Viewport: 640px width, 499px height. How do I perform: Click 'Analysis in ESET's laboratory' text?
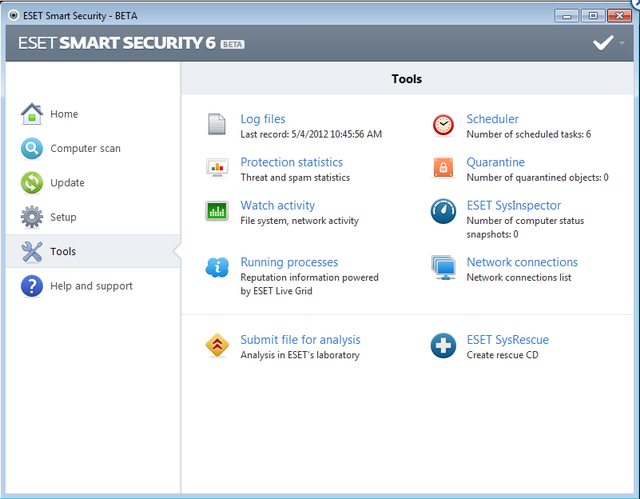pyautogui.click(x=300, y=355)
